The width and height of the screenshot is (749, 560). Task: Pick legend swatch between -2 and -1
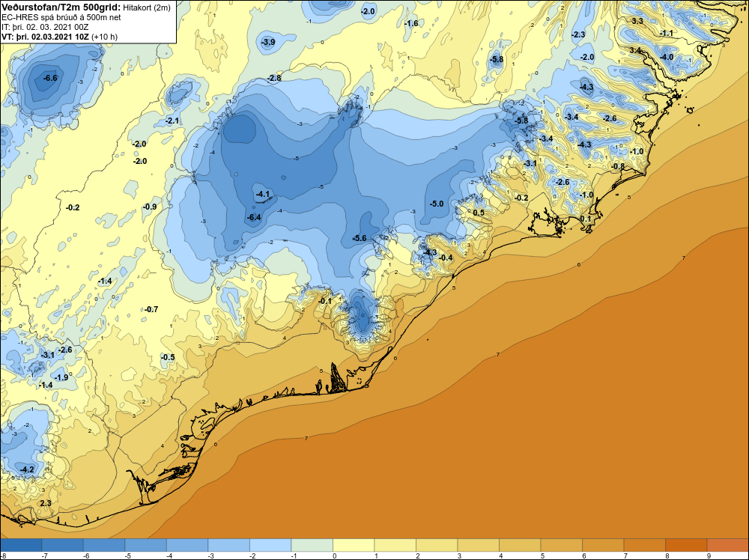270,545
